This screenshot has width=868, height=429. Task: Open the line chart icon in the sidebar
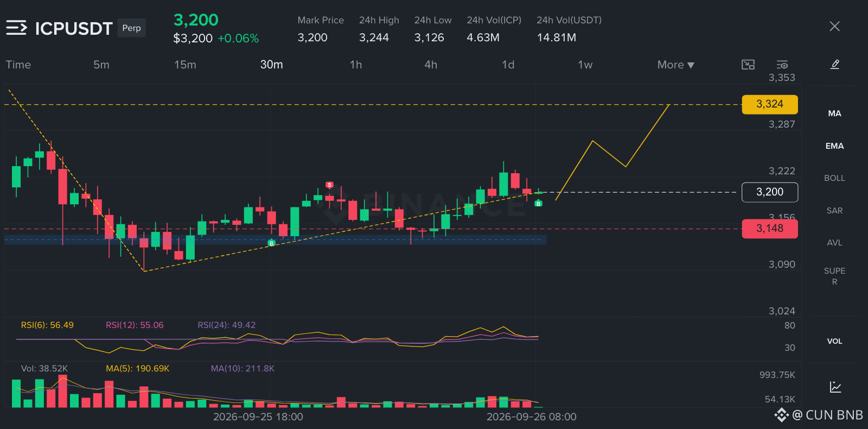(x=835, y=387)
